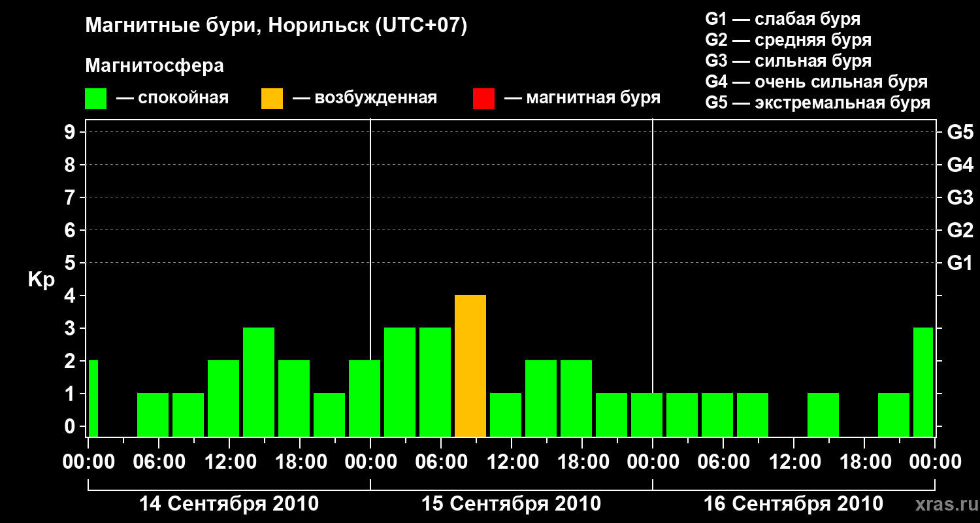
Task: Click the 'G2 — средняя буря' legend line
Action: tap(788, 40)
